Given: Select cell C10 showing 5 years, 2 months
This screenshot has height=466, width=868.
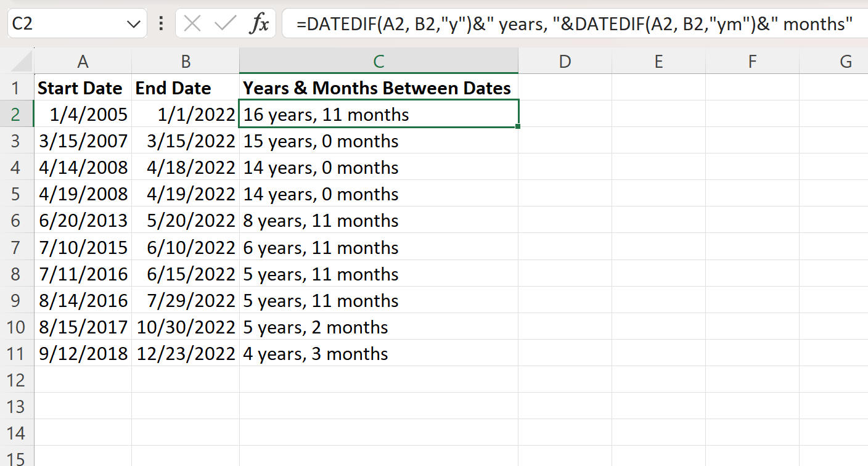Looking at the screenshot, I should tap(378, 327).
